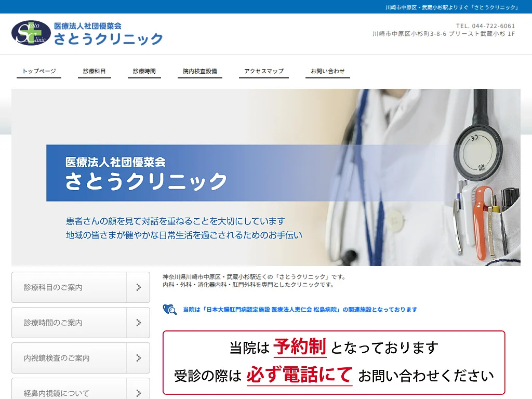Expand 診療科目のご案内 using its chevron arrow
Screen dimensions: 532x399
pos(138,287)
